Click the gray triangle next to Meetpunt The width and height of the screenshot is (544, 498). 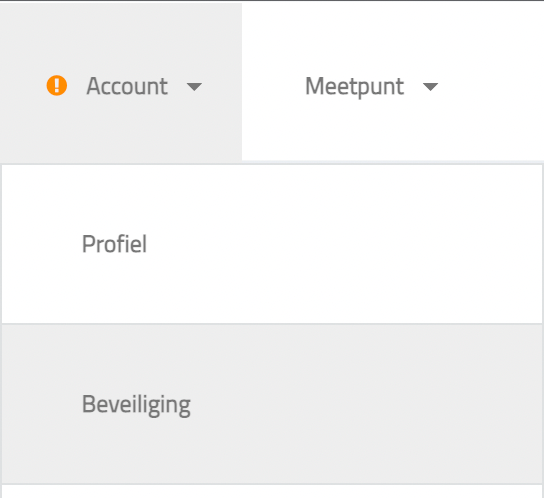[x=430, y=87]
